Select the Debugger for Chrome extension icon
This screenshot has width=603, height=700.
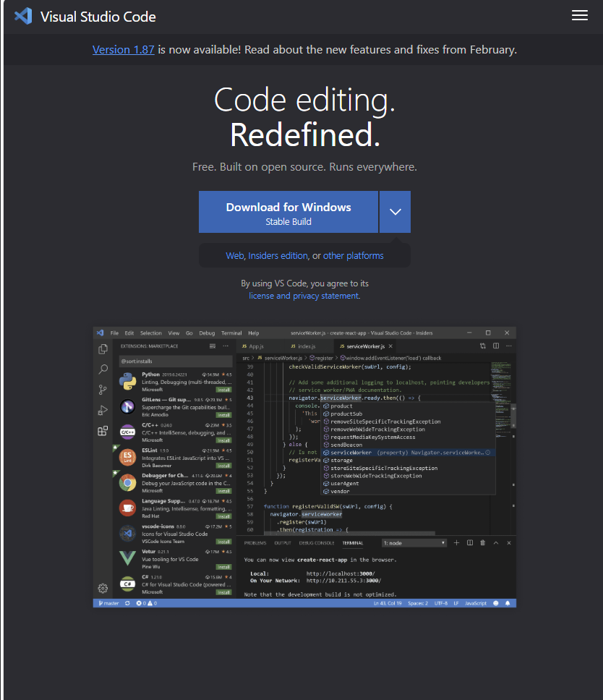tap(128, 482)
